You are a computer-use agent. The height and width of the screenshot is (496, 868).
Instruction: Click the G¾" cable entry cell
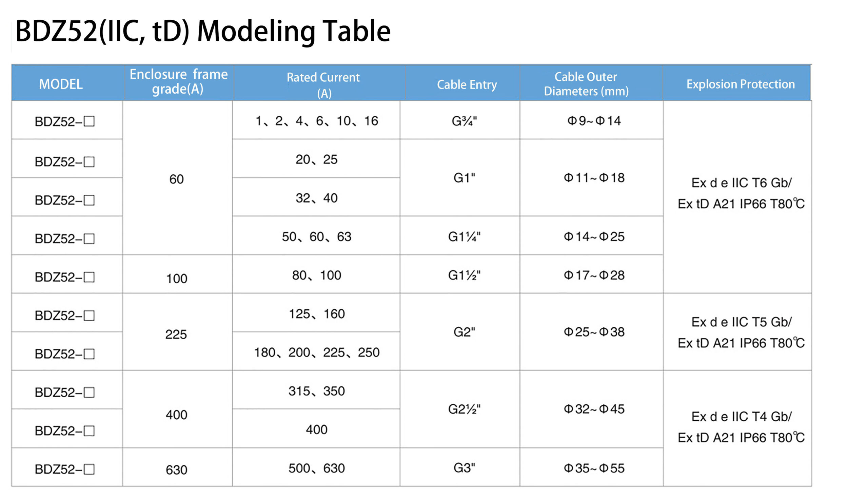[459, 120]
